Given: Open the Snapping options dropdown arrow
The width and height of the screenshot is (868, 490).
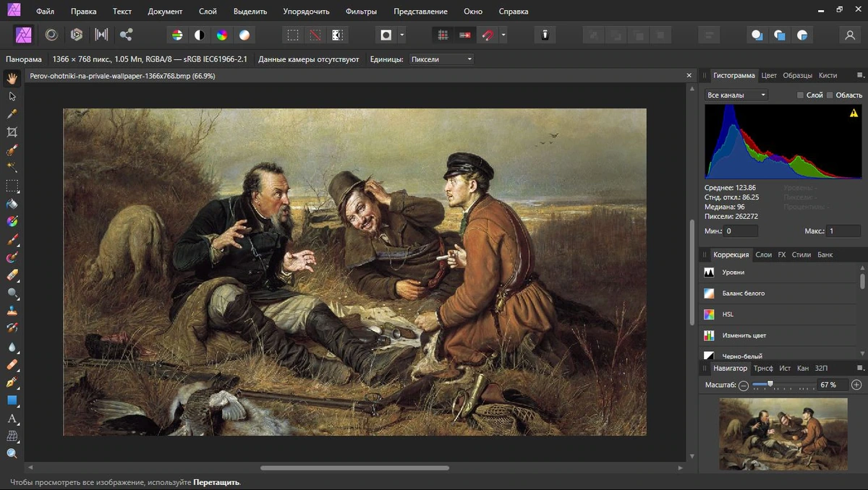Looking at the screenshot, I should coord(503,34).
